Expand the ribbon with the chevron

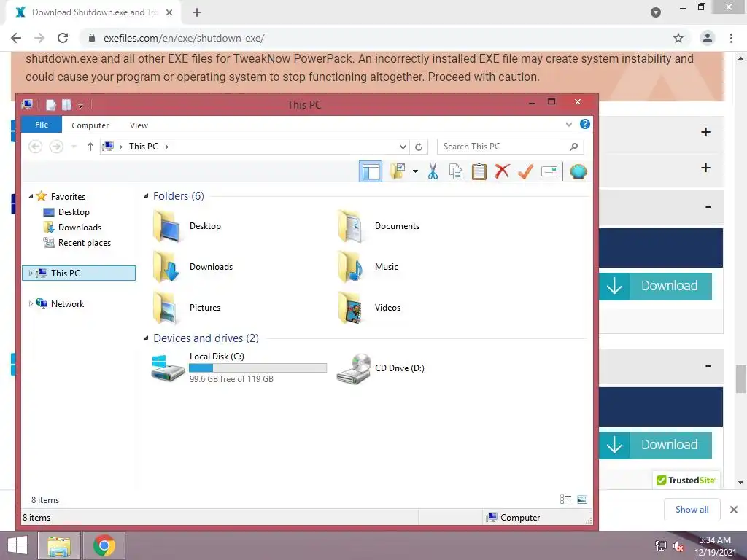pos(569,125)
